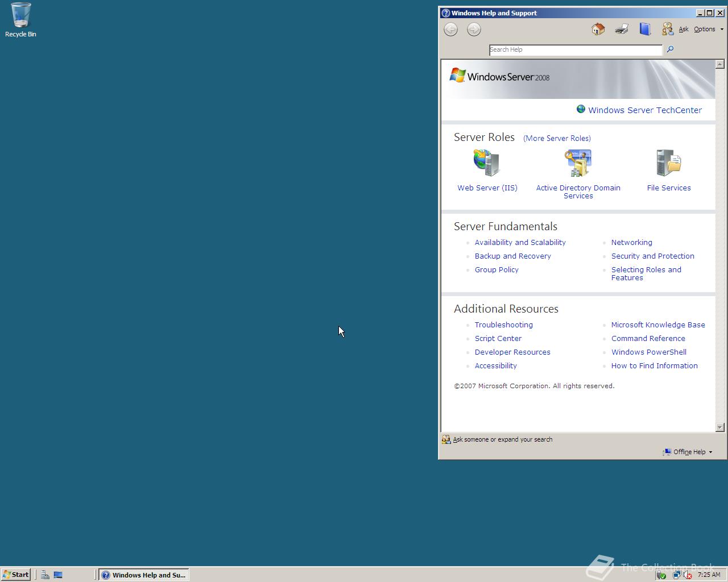Open Browse Help book icon

644,29
